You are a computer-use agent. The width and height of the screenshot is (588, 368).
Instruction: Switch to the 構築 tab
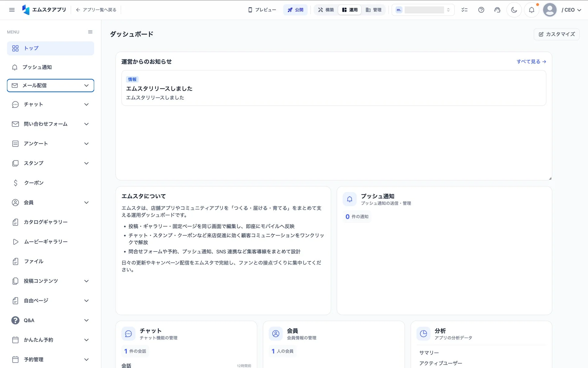[x=326, y=10]
